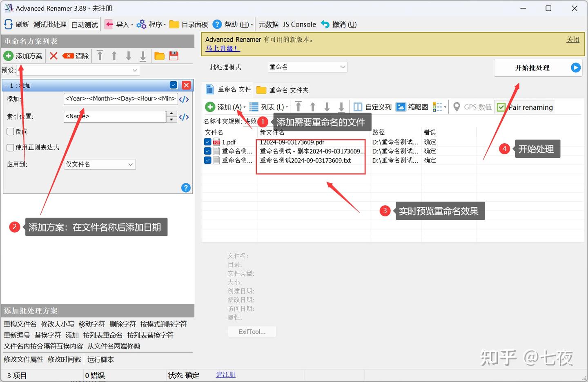Viewport: 588px width, 382px height.
Task: Enable the 使用正则表达式 checkbox
Action: (11, 147)
